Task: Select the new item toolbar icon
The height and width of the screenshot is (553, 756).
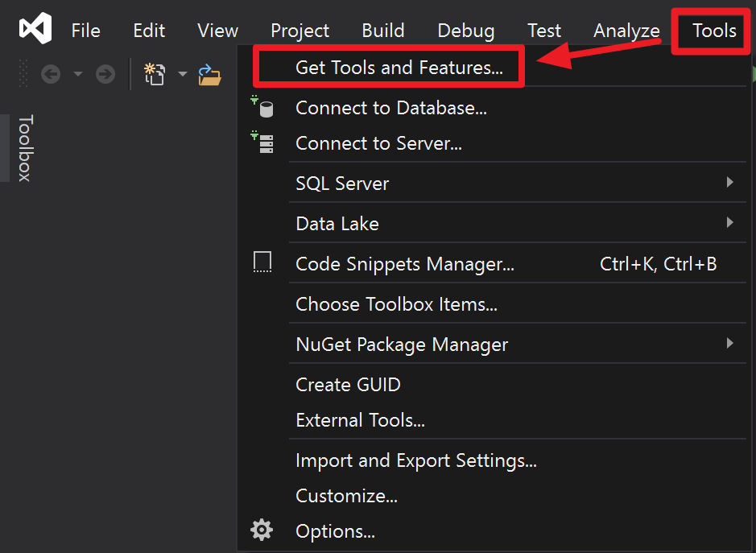Action: (x=155, y=73)
